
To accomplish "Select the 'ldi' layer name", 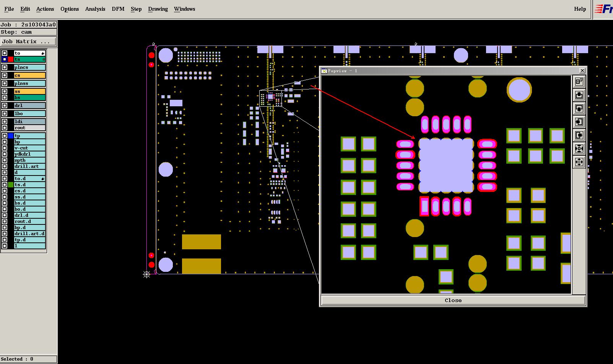I will (x=30, y=122).
